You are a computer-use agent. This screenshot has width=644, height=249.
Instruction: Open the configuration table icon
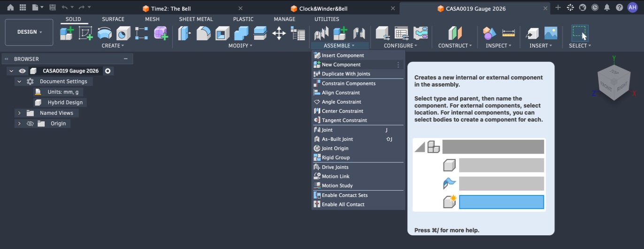coord(401,33)
